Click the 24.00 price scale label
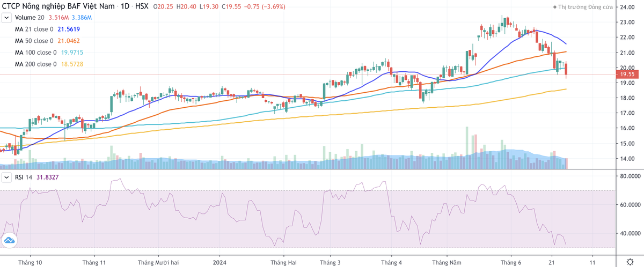The image size is (644, 267). click(x=628, y=8)
